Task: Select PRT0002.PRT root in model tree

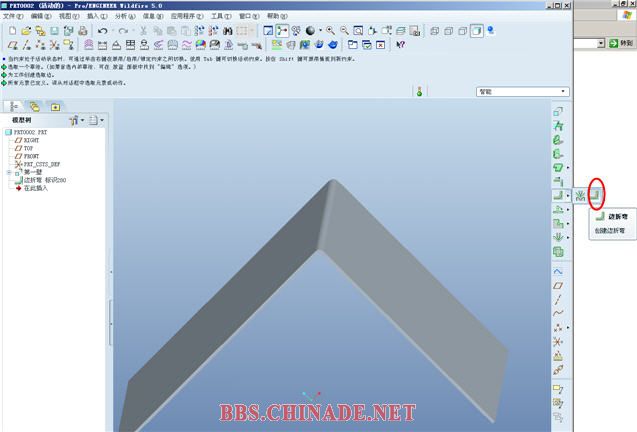Action: (x=26, y=132)
